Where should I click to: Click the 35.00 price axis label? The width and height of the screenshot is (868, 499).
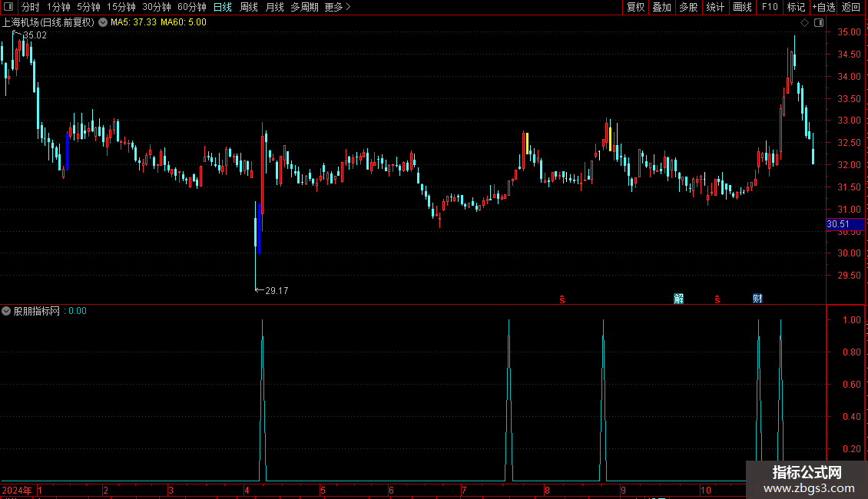coord(849,32)
